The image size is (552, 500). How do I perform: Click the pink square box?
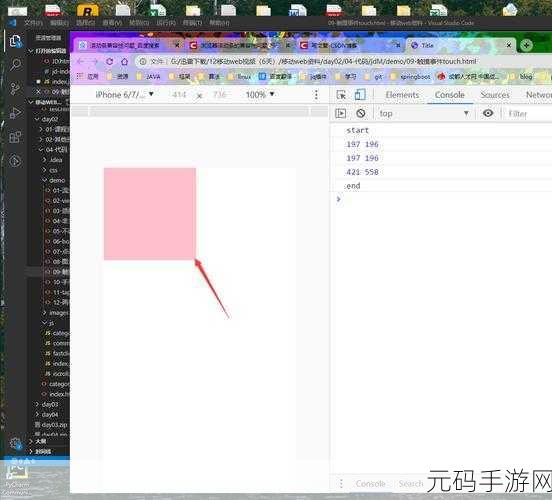[150, 214]
